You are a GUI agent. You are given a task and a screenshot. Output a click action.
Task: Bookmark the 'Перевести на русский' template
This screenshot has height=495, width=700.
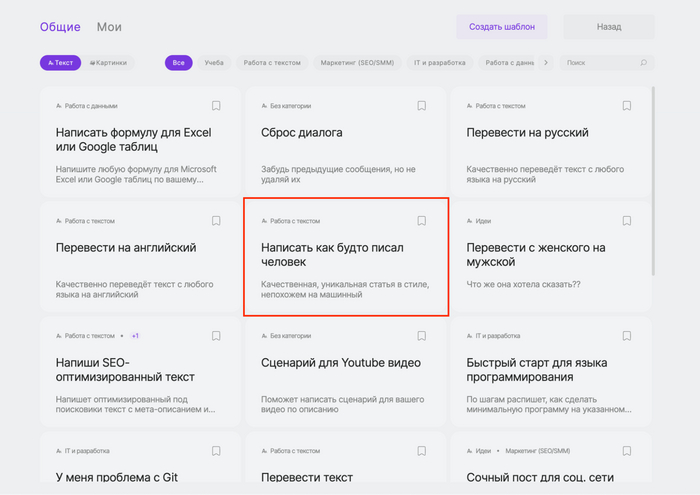[627, 105]
